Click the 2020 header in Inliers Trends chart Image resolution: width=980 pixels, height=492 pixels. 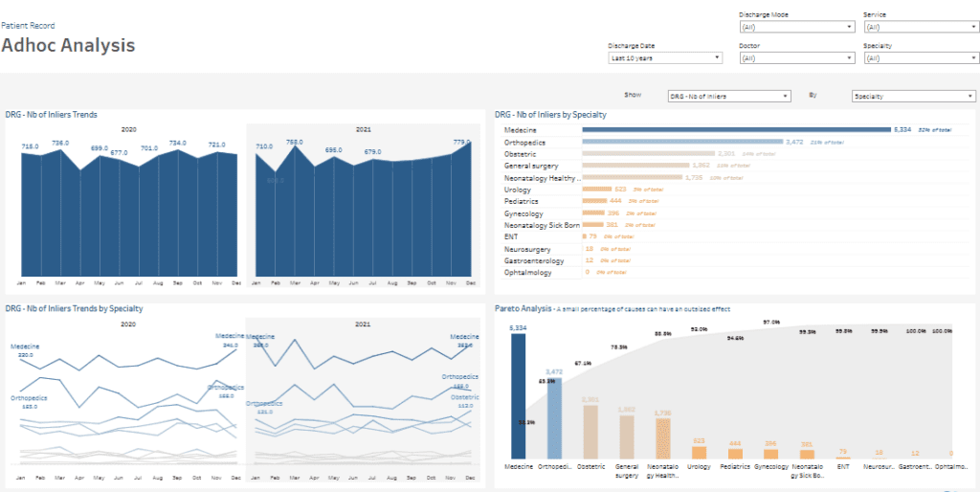tap(129, 129)
